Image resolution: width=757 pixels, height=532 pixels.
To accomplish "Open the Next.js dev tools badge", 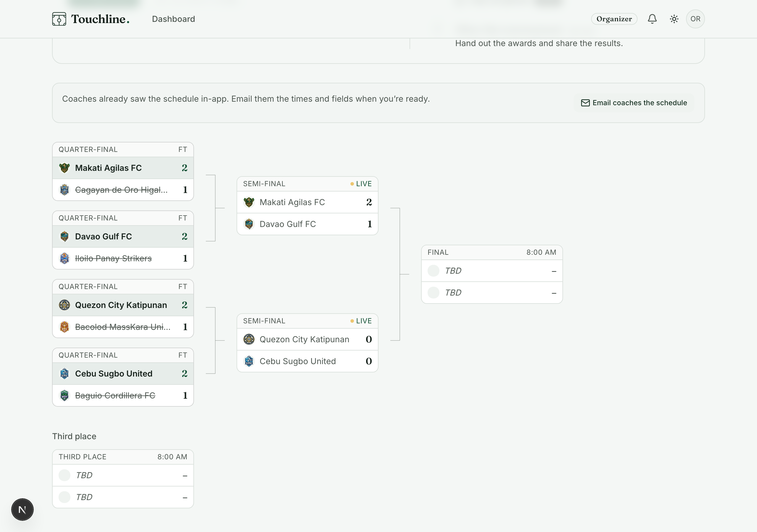I will (x=22, y=510).
